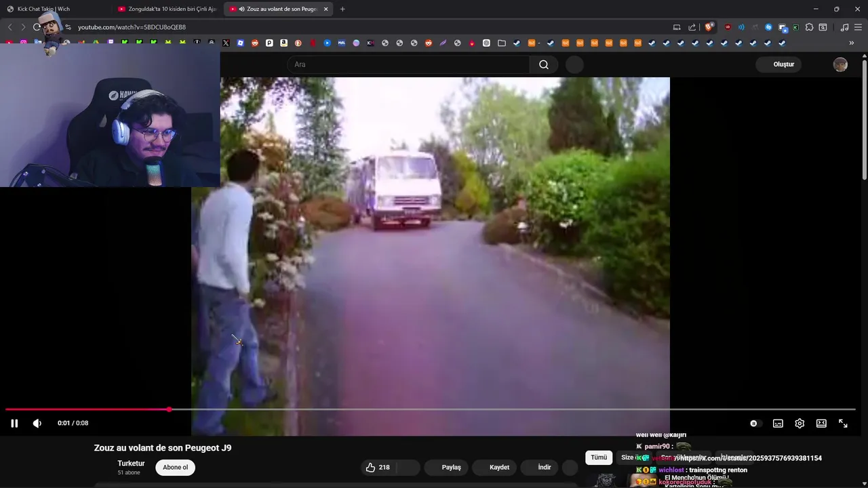The width and height of the screenshot is (868, 488).
Task: Select the 'Tümü' filter chip
Action: [x=599, y=457]
